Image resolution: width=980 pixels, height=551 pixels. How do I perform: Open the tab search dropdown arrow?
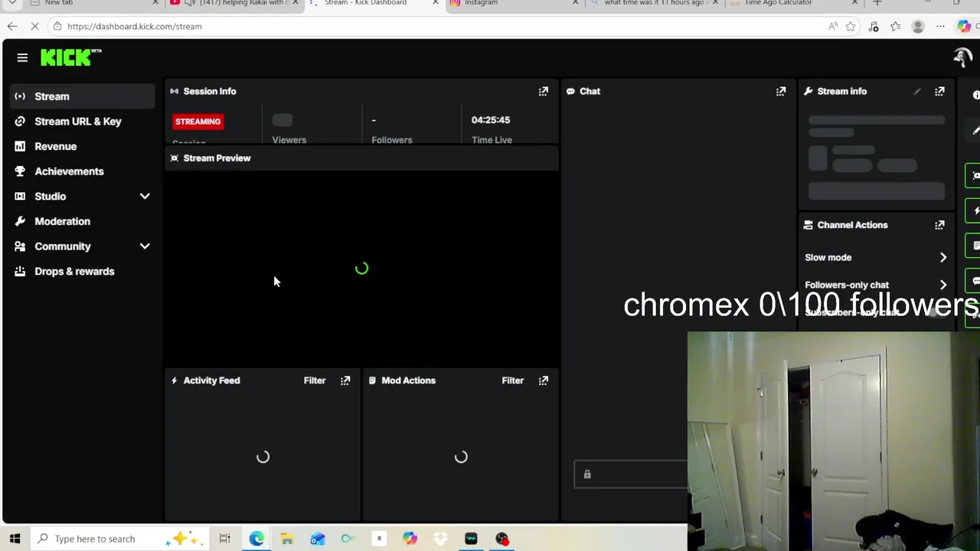pyautogui.click(x=12, y=3)
